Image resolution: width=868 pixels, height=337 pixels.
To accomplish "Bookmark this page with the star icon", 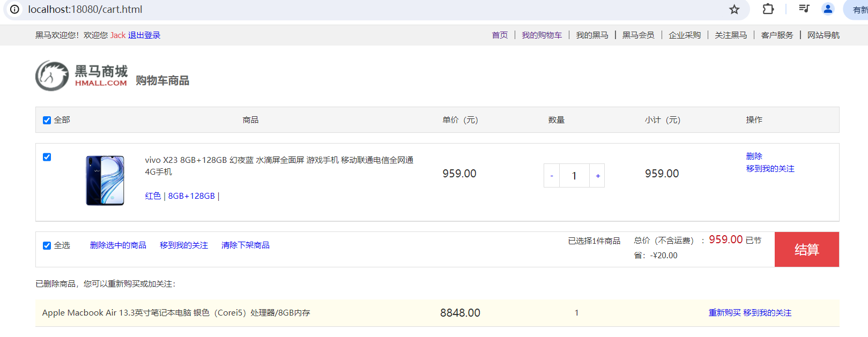I will (735, 9).
